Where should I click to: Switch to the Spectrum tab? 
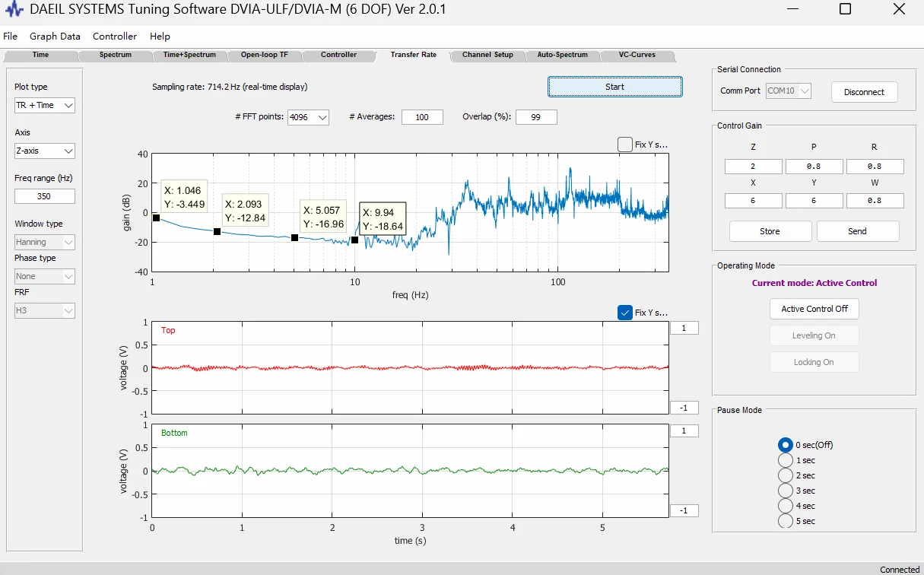[x=116, y=55]
